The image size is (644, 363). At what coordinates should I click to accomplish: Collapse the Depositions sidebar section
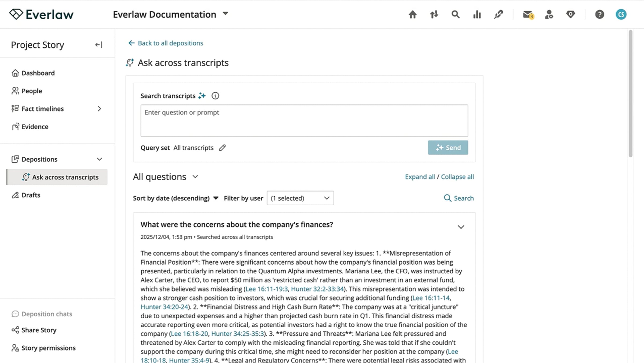point(99,159)
